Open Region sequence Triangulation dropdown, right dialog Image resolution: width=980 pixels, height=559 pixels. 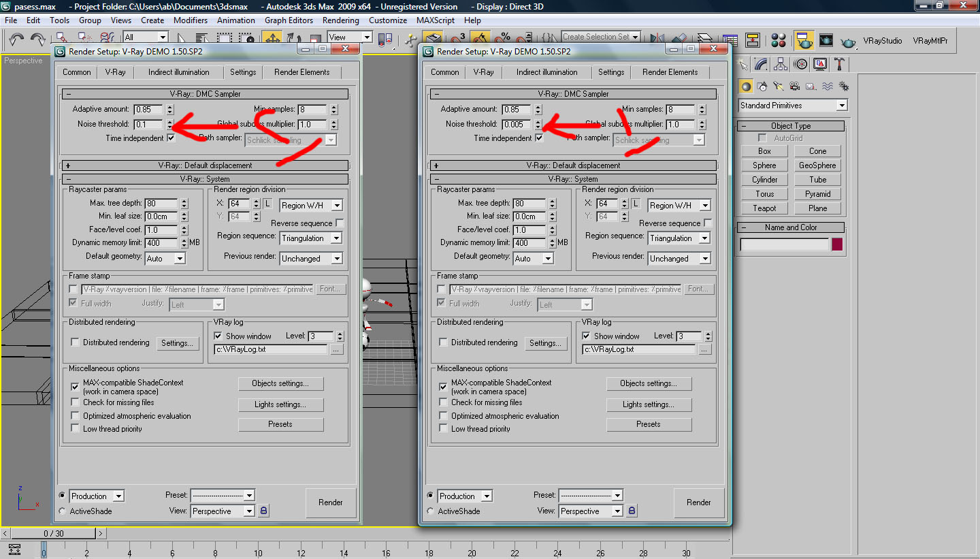coord(679,238)
